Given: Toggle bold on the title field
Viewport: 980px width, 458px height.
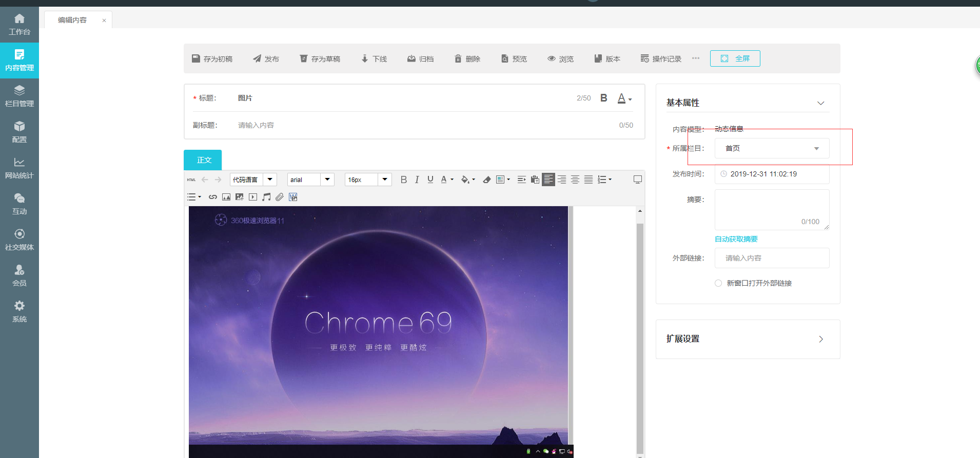Looking at the screenshot, I should pyautogui.click(x=604, y=98).
